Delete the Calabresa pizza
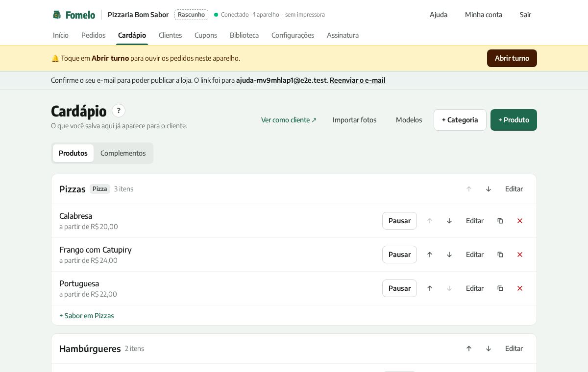Viewport: 588px width, 372px height. (520, 221)
